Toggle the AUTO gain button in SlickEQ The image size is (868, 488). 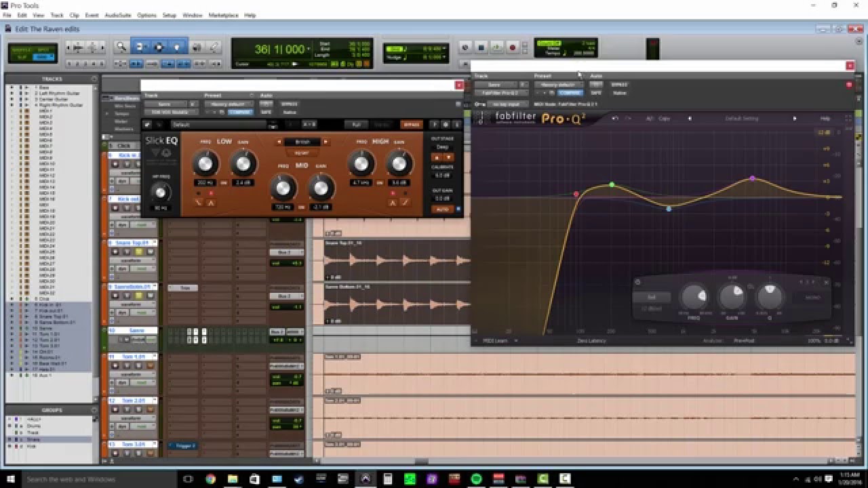441,209
